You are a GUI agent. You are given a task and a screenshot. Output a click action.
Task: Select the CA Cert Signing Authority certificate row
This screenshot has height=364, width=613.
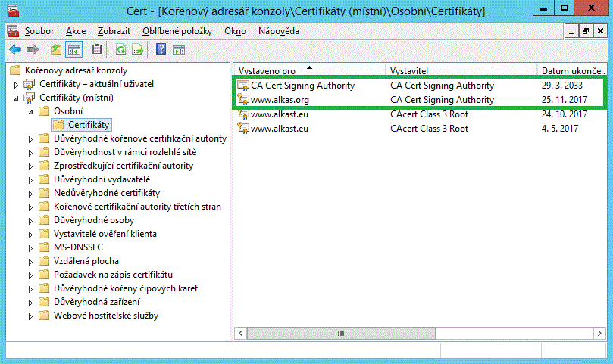[x=302, y=86]
